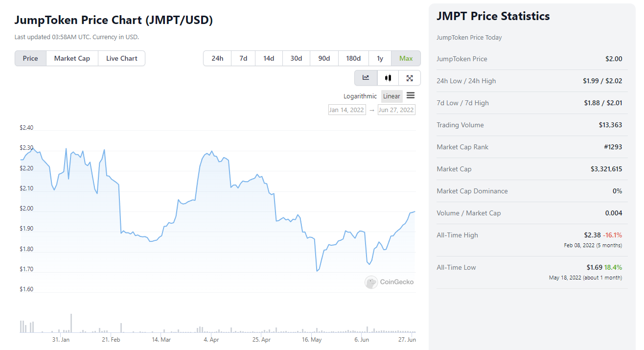Viewport: 644px width, 350px height.
Task: Click the JumpToken Price $2.00 value
Action: (x=614, y=59)
